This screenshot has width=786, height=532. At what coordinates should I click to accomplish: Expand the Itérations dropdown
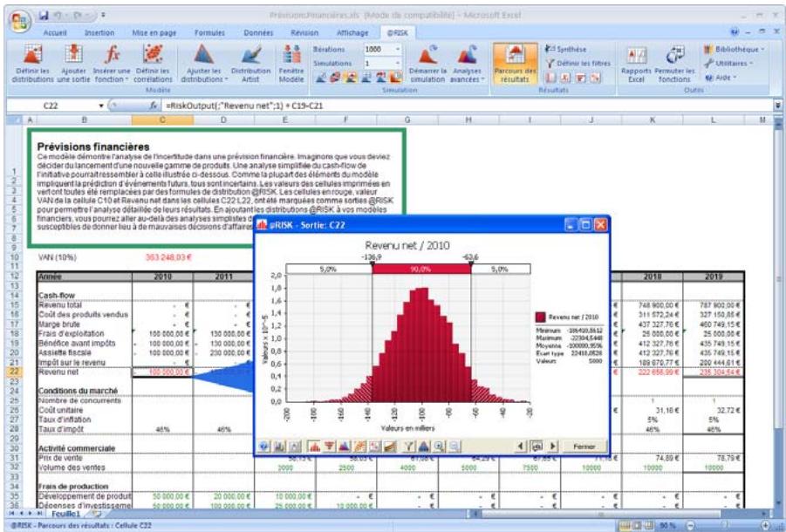coord(401,50)
